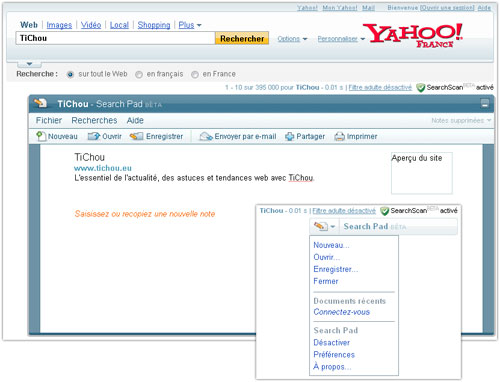Click the TiChou note title

(89, 157)
